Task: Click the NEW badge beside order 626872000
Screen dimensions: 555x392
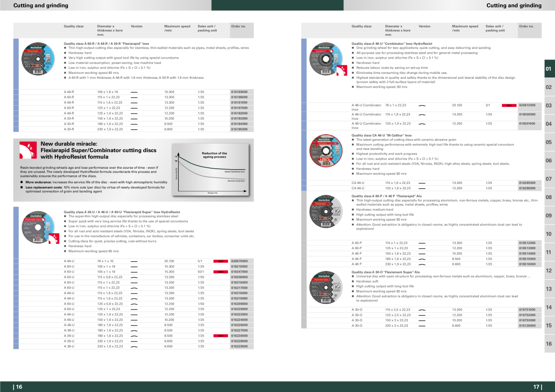Action: 508,106
